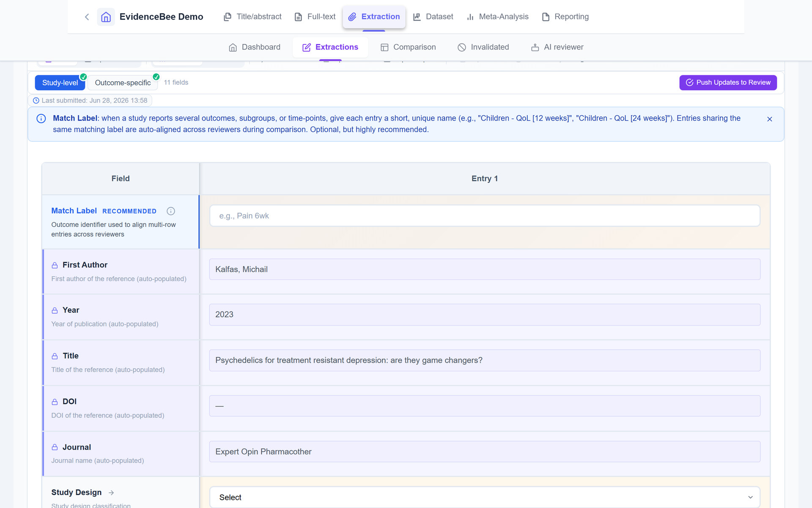The width and height of the screenshot is (812, 508).
Task: Click the Study Design field label
Action: coord(77,492)
